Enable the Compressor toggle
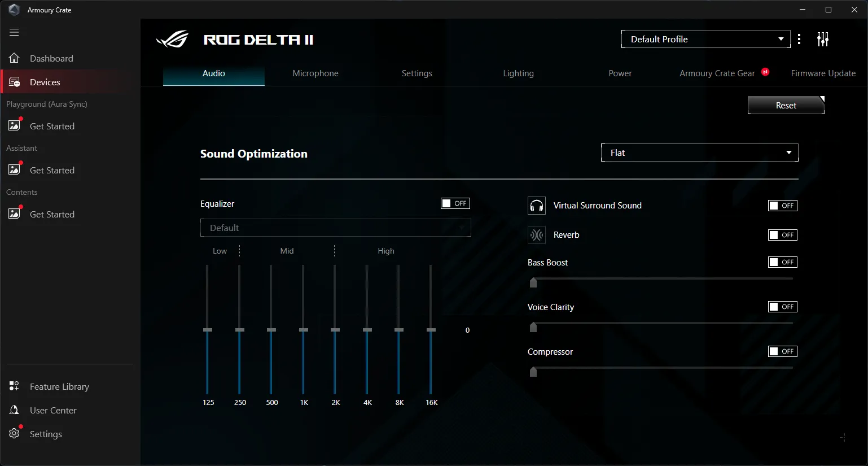The width and height of the screenshot is (868, 466). [x=783, y=351]
